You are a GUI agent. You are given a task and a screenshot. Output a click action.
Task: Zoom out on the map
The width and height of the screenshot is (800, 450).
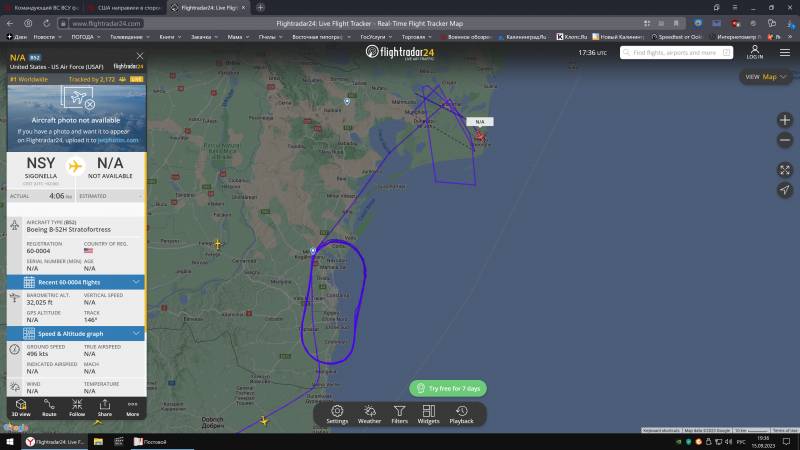tap(785, 140)
